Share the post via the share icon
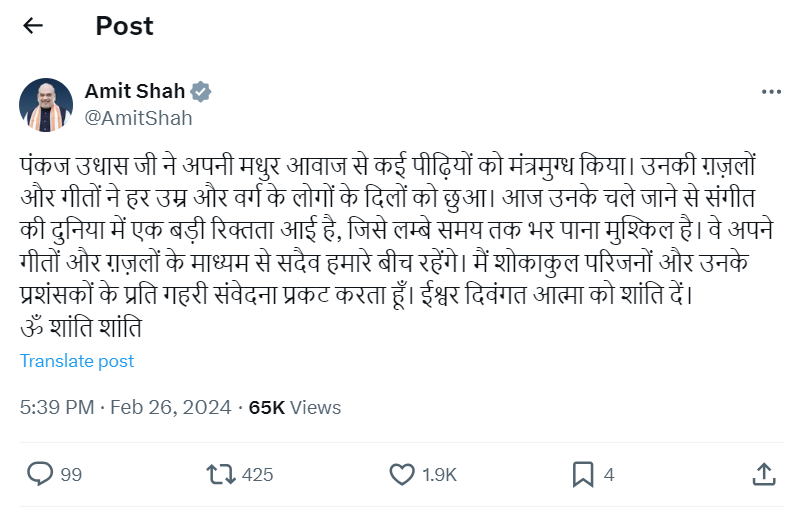Viewport: 806px width, 519px height. click(763, 474)
